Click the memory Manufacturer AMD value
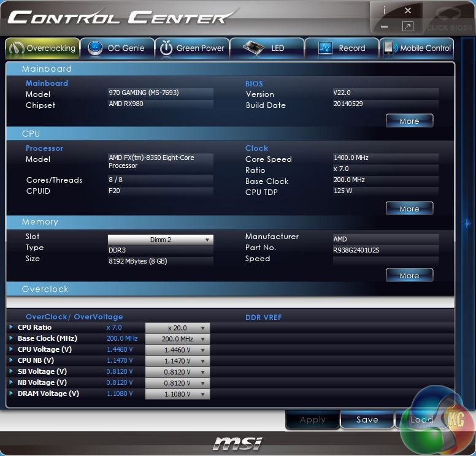 click(x=386, y=239)
